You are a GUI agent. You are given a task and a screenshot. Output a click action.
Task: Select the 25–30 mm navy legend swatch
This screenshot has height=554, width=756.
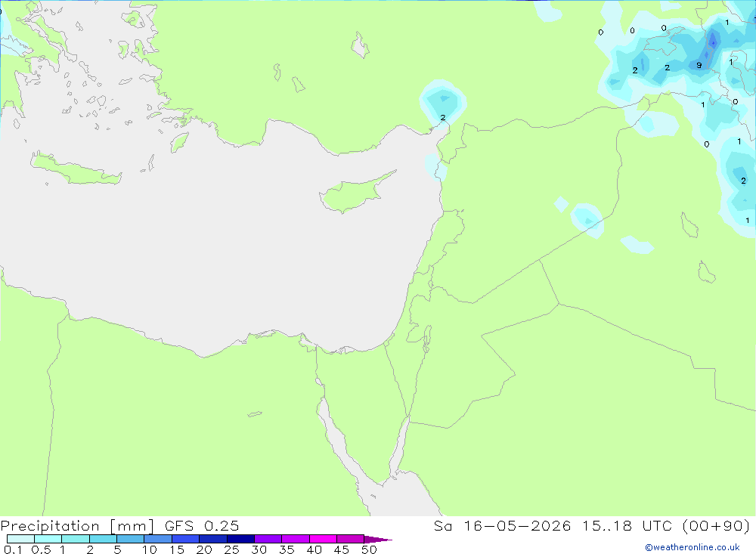(240, 539)
